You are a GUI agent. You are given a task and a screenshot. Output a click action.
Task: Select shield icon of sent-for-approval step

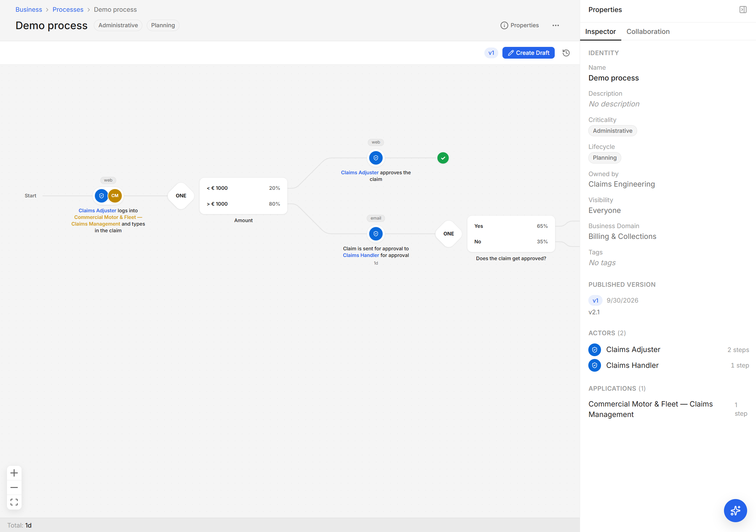tap(376, 234)
